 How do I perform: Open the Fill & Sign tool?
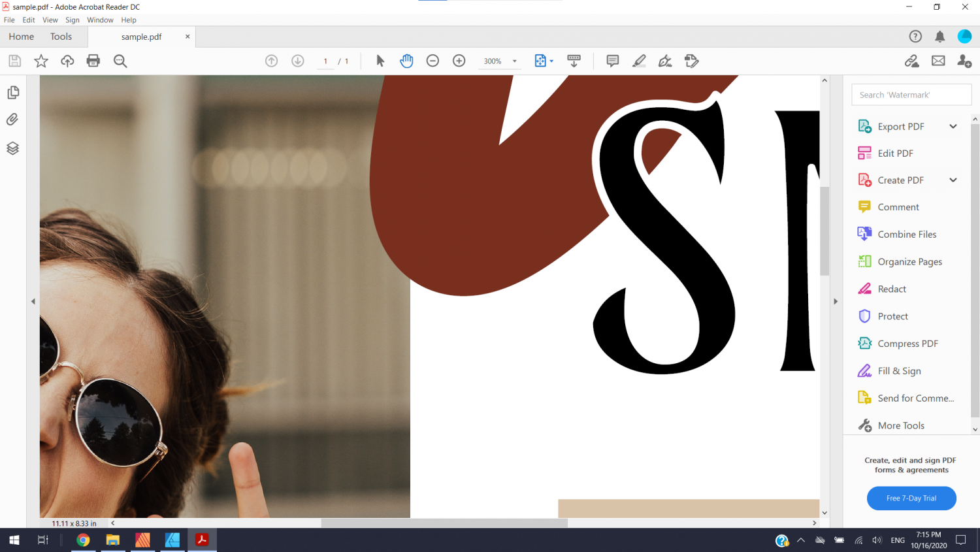tap(899, 371)
